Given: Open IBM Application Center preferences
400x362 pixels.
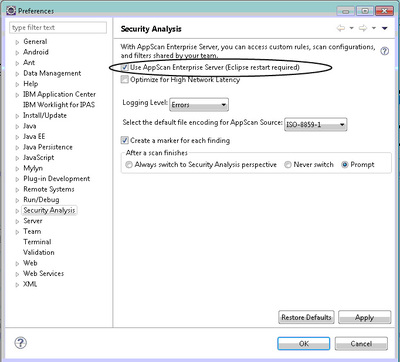Looking at the screenshot, I should pyautogui.click(x=59, y=94).
